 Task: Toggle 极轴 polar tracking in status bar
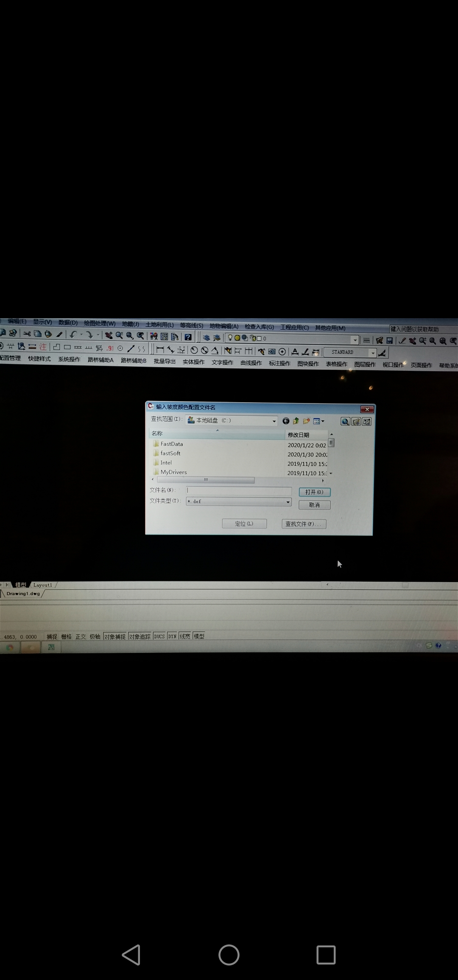(95, 636)
